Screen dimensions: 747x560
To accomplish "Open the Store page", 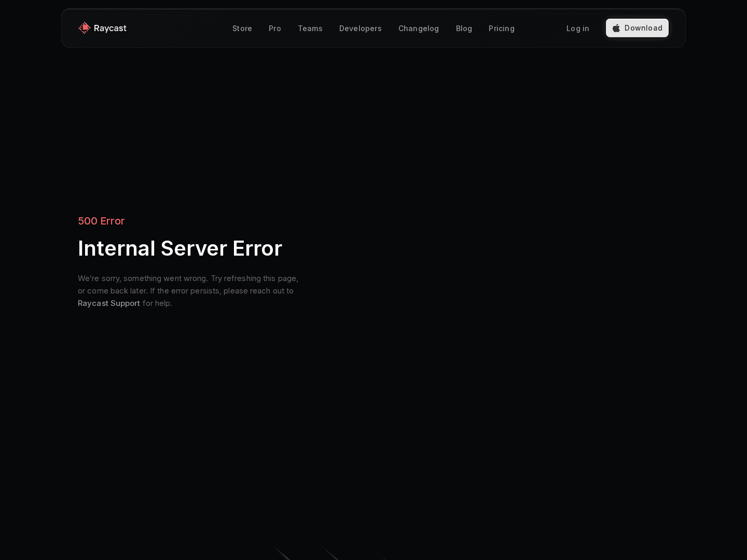I will pyautogui.click(x=242, y=29).
